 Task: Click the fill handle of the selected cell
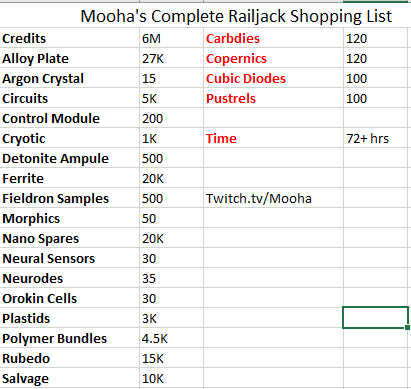(x=407, y=327)
